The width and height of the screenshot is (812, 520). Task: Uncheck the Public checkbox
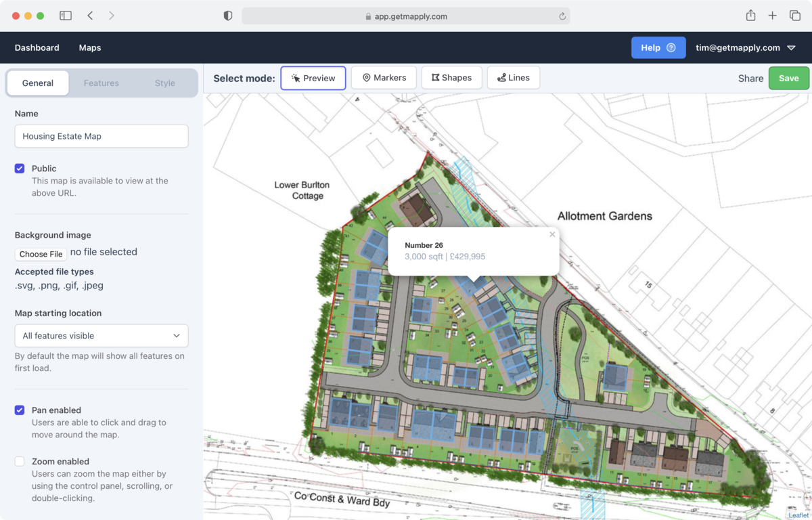19,168
